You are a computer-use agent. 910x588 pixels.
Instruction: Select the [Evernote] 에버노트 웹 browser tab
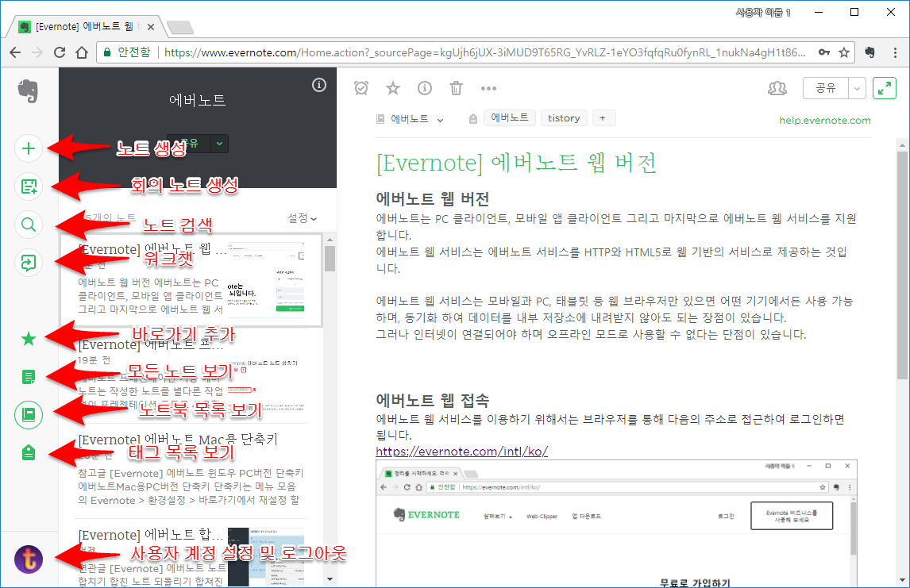pos(86,27)
